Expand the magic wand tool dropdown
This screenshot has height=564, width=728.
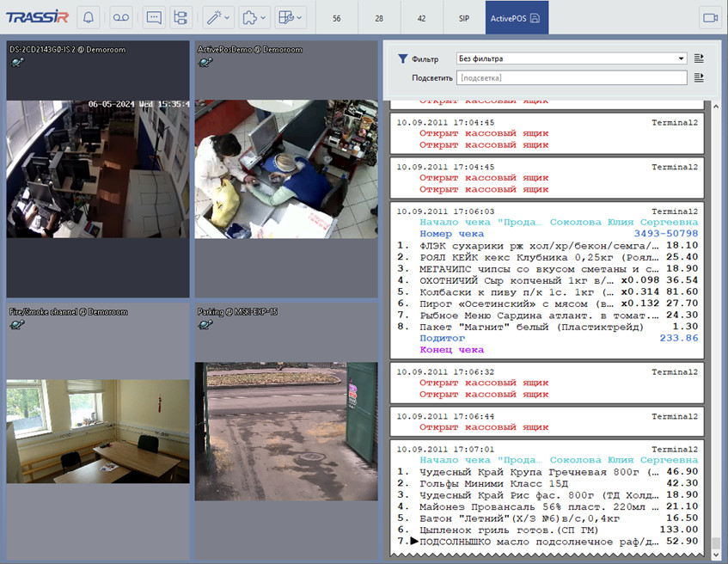(217, 17)
